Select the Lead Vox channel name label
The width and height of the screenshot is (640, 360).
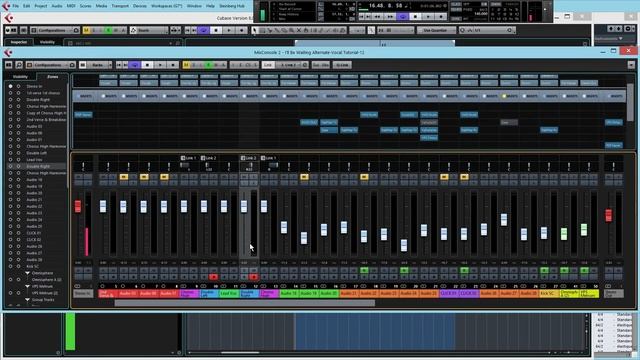(229, 293)
